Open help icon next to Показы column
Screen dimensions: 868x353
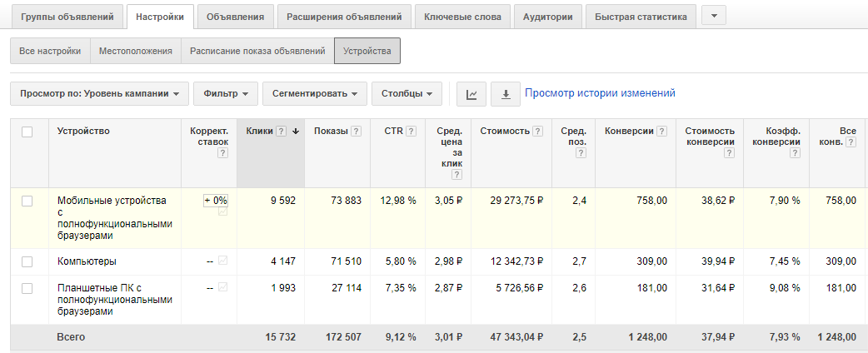(x=356, y=132)
